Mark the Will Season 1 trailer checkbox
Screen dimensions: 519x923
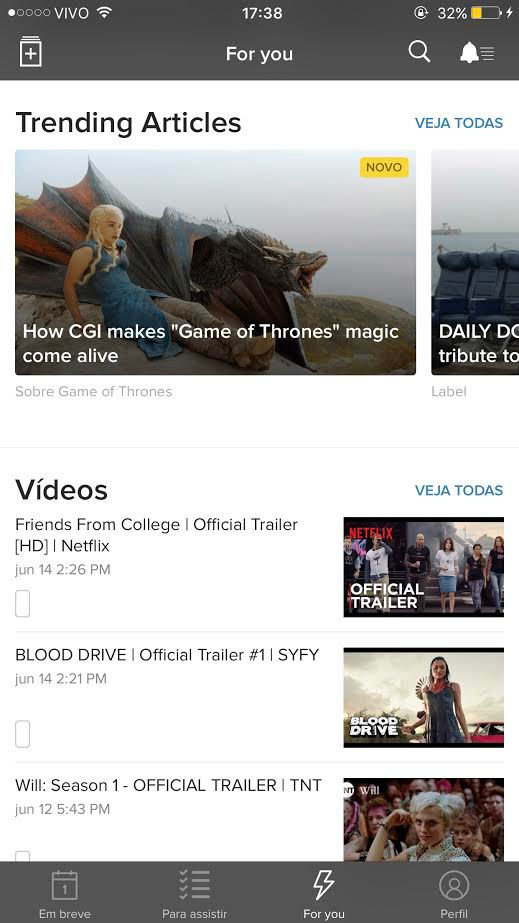coord(22,856)
